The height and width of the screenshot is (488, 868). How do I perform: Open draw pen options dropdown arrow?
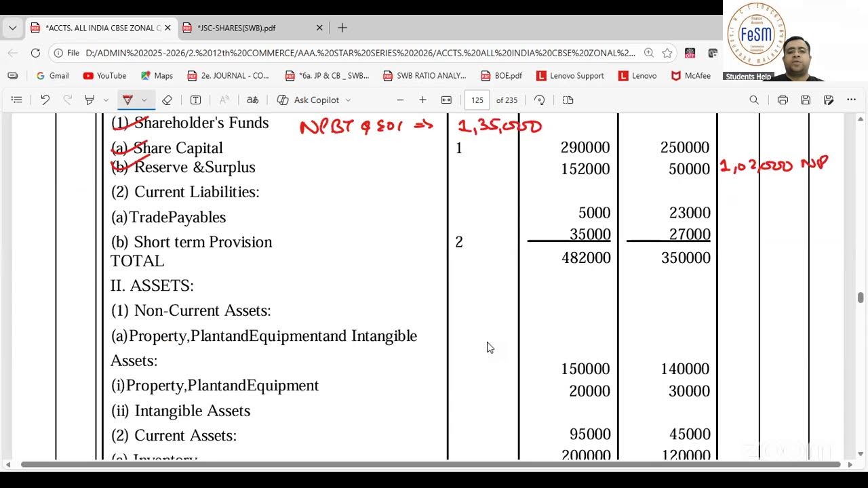144,100
